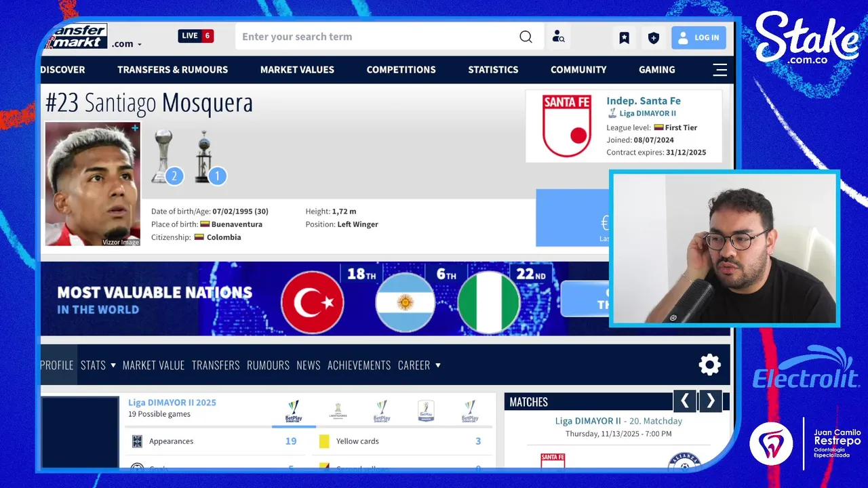Click the 'Left Winger' position text
Viewport: 868px width, 488px height.
(x=357, y=224)
